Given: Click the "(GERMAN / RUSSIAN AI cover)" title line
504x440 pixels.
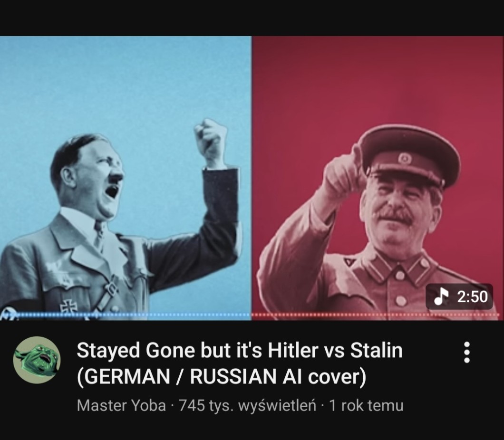Looking at the screenshot, I should click(222, 376).
